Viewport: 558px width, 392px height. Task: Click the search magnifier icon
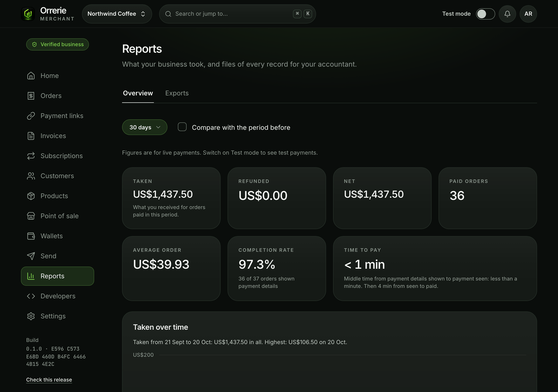[168, 14]
